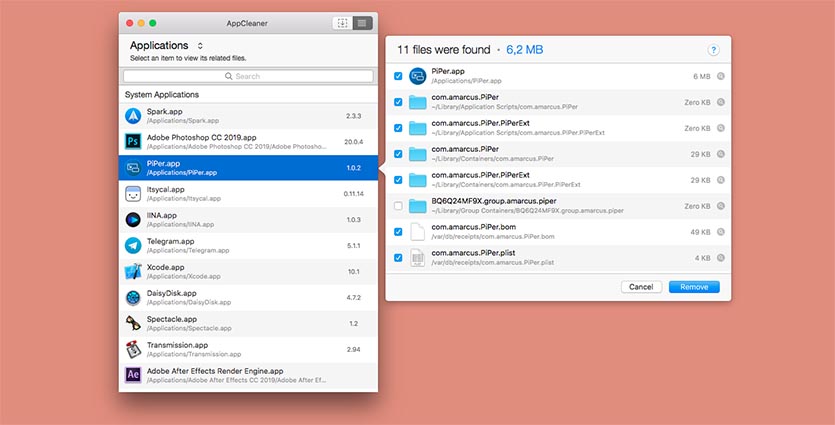Switch to drop-zone view in toolbar
The width and height of the screenshot is (835, 425).
tap(342, 23)
